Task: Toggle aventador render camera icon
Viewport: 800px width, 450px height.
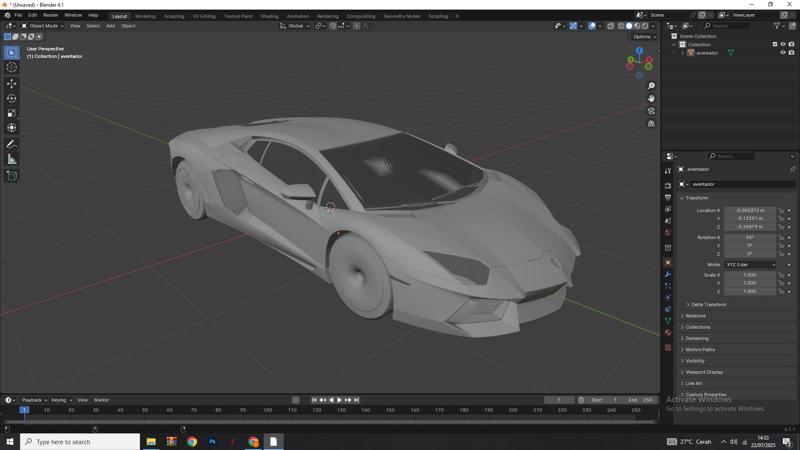Action: (791, 53)
